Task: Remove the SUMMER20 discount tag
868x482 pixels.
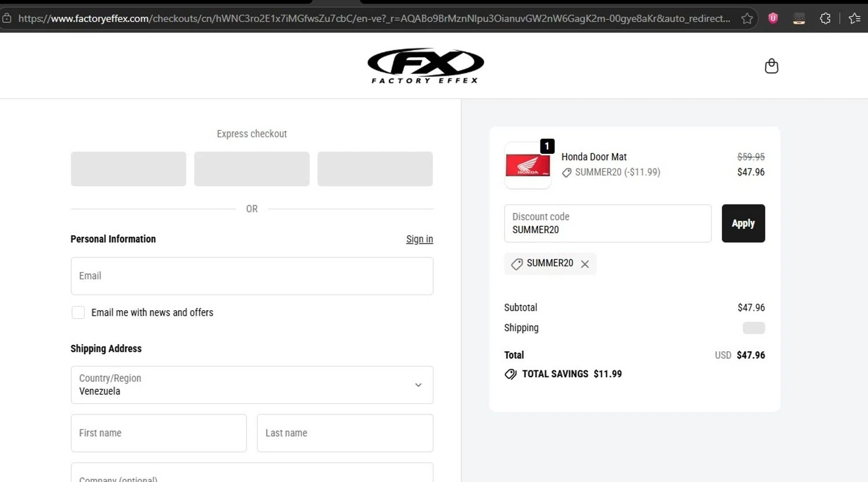Action: 585,264
